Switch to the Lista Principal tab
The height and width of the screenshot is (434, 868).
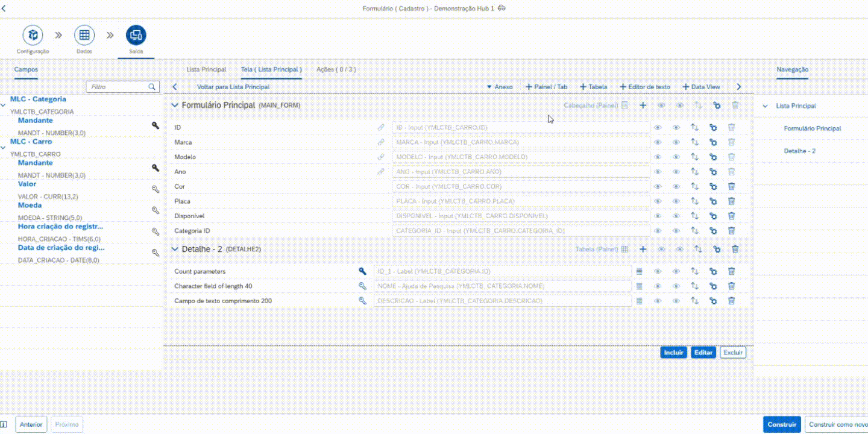point(206,69)
